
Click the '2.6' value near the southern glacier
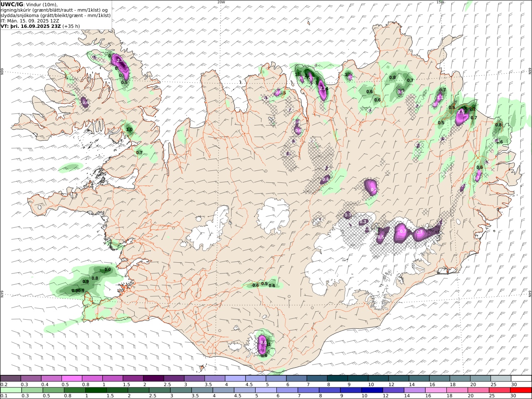pyautogui.click(x=263, y=342)
